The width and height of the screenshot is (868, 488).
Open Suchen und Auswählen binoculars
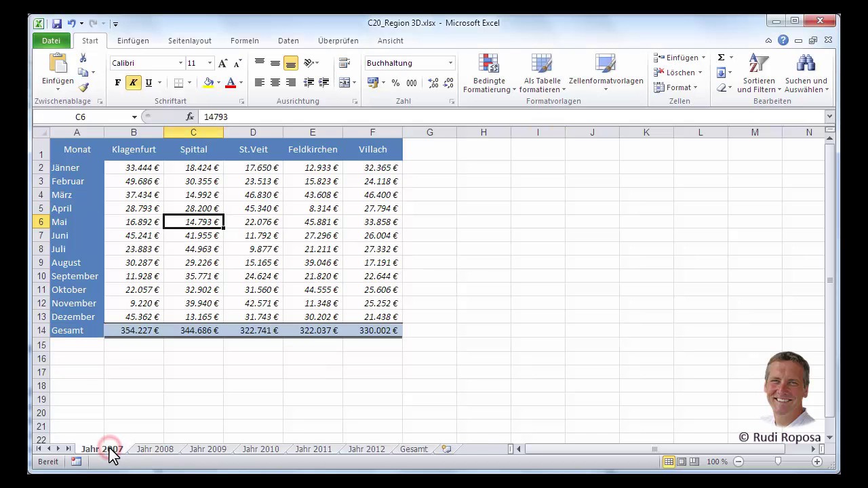(x=806, y=73)
